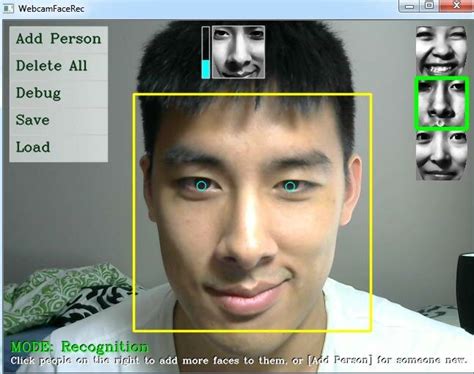Maximize the WebcamFaceRec window
The width and height of the screenshot is (474, 374).
pos(429,6)
